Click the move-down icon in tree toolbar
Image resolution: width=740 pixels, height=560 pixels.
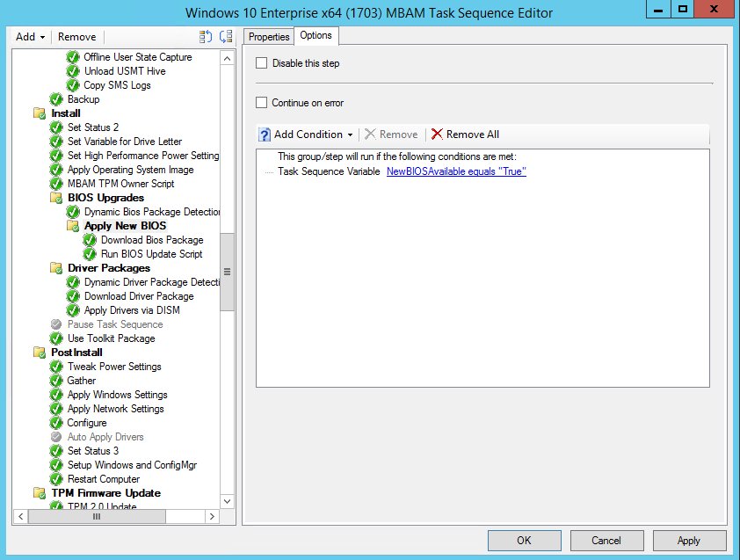coord(227,36)
